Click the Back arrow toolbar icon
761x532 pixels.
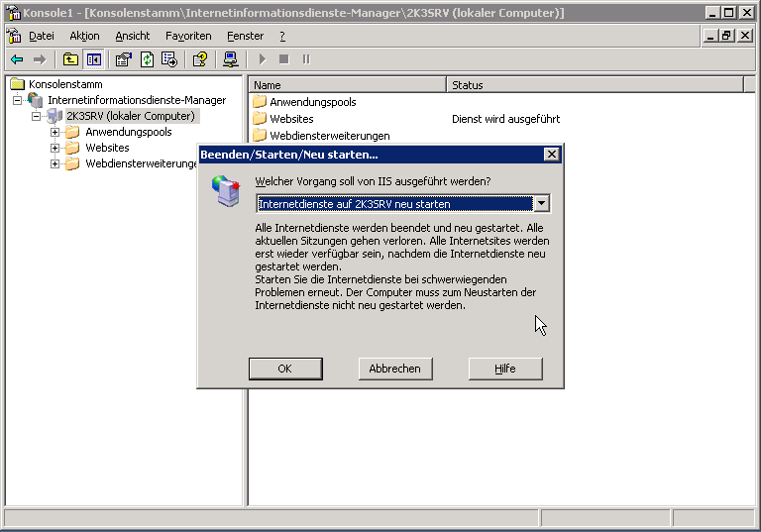pos(17,59)
